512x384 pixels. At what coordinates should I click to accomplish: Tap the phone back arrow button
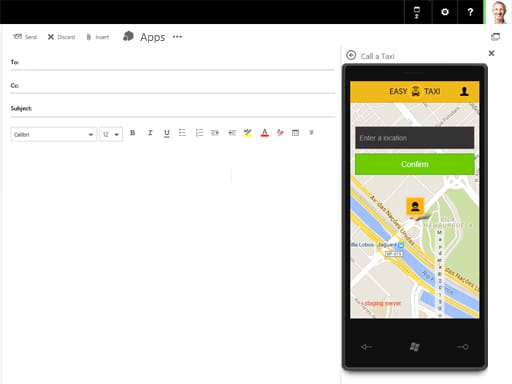point(366,347)
